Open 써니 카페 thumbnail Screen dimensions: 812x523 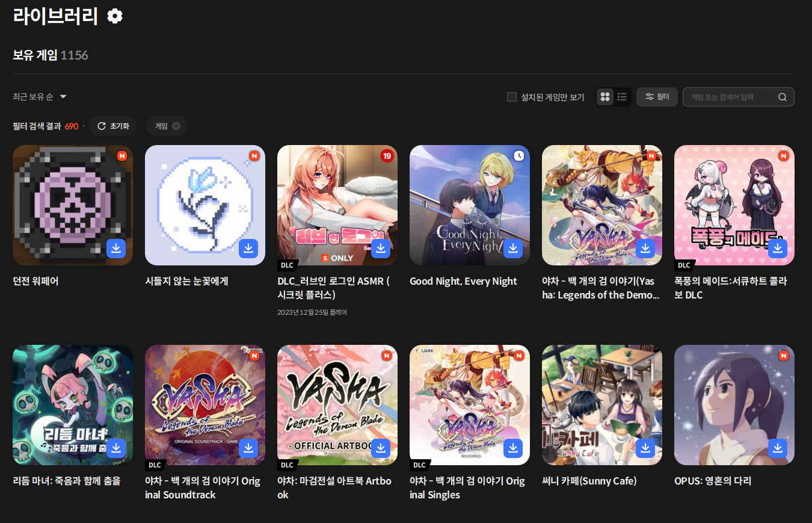tap(602, 405)
